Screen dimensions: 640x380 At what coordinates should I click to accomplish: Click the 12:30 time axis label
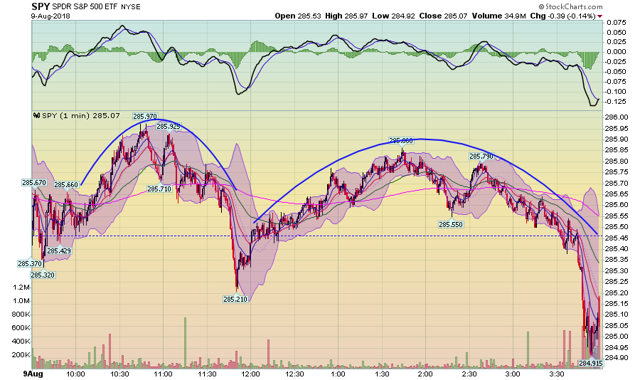pos(294,374)
